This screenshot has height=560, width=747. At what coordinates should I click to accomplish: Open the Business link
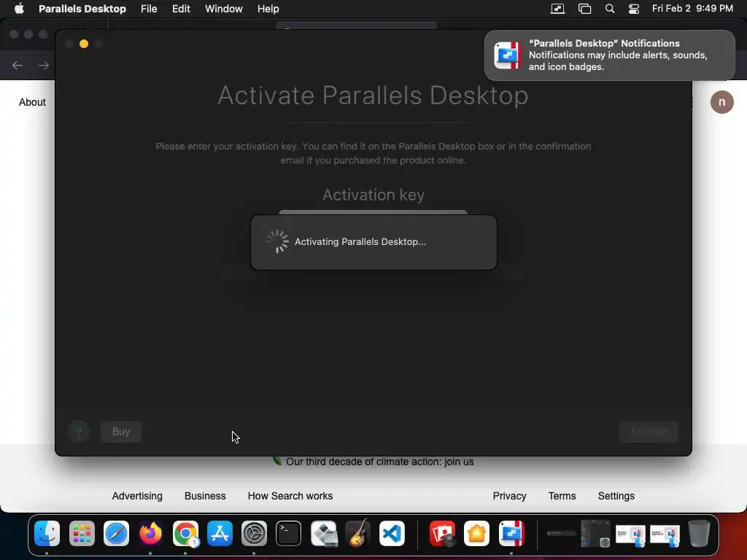point(205,496)
